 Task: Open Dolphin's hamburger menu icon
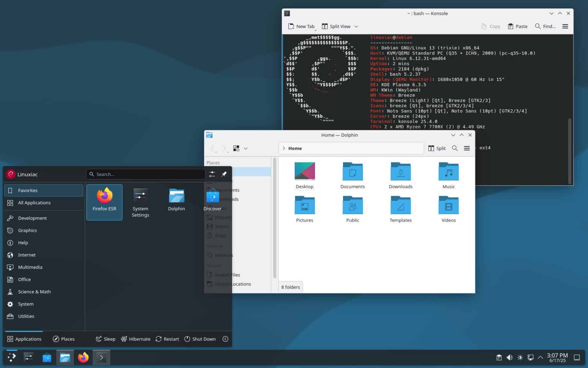coord(467,148)
